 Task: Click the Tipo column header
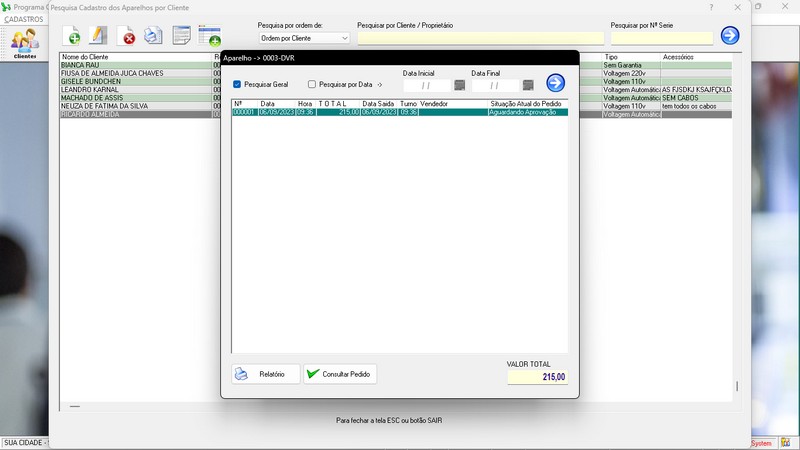(x=632, y=57)
